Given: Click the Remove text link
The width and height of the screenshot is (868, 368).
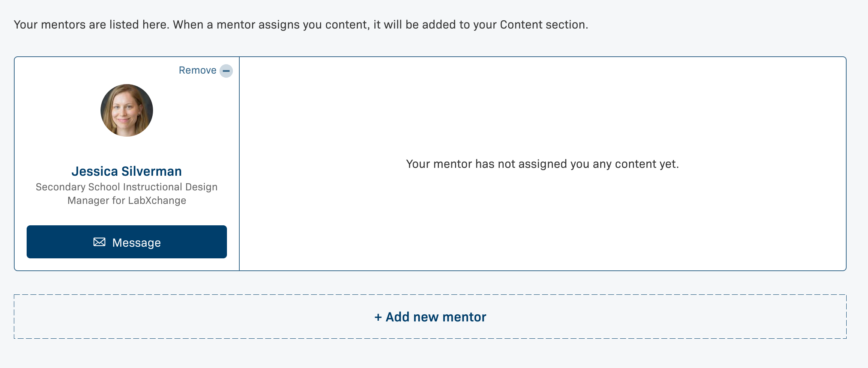Looking at the screenshot, I should (x=197, y=71).
